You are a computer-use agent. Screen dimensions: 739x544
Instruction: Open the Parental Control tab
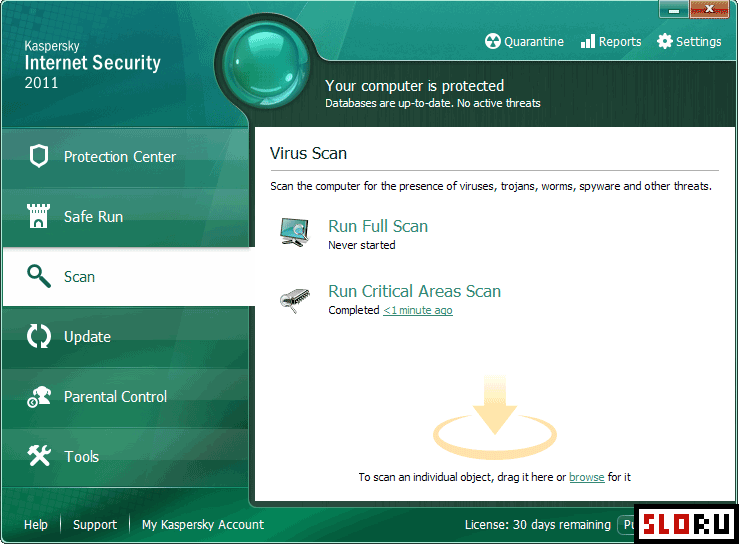(125, 397)
